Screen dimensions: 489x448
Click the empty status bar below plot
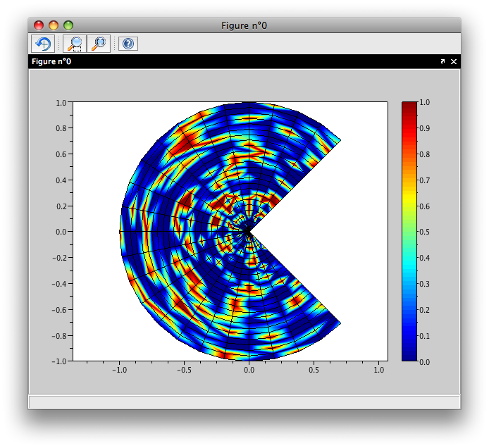244,402
